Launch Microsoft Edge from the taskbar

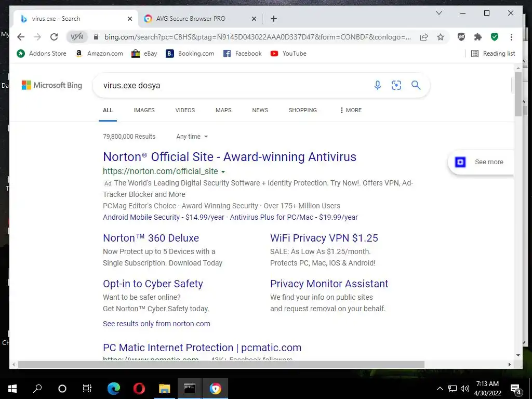tap(114, 389)
